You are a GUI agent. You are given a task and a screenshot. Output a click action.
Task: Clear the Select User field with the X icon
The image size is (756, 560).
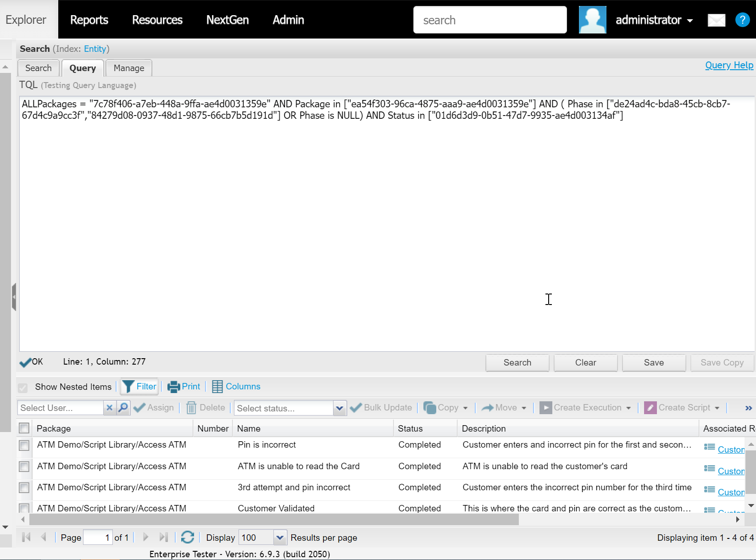109,408
